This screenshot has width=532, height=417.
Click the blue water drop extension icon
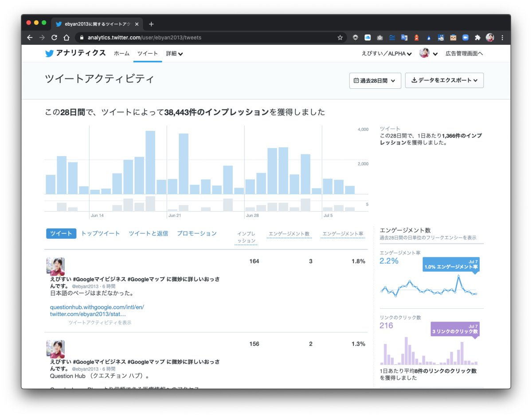coord(429,38)
